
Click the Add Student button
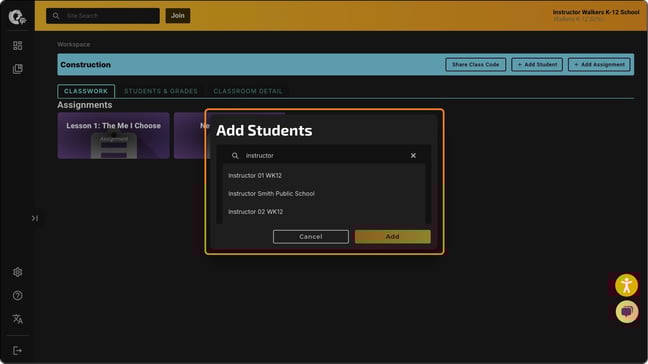pos(537,64)
